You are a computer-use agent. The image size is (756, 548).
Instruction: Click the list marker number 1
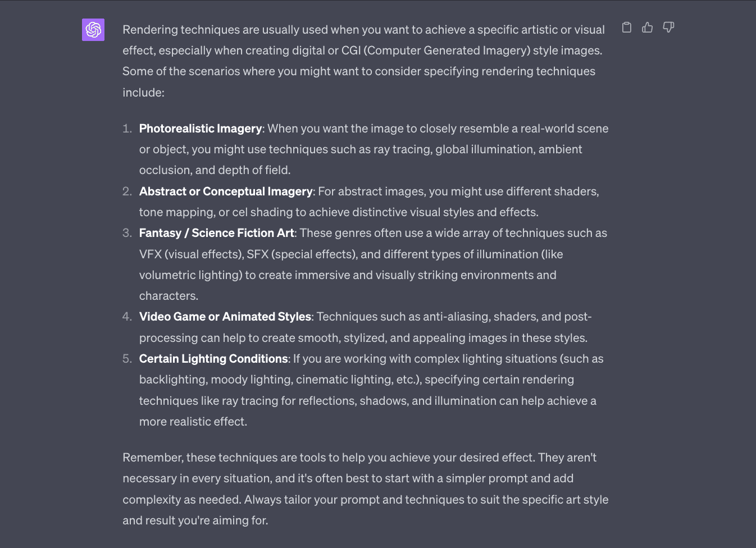(127, 129)
